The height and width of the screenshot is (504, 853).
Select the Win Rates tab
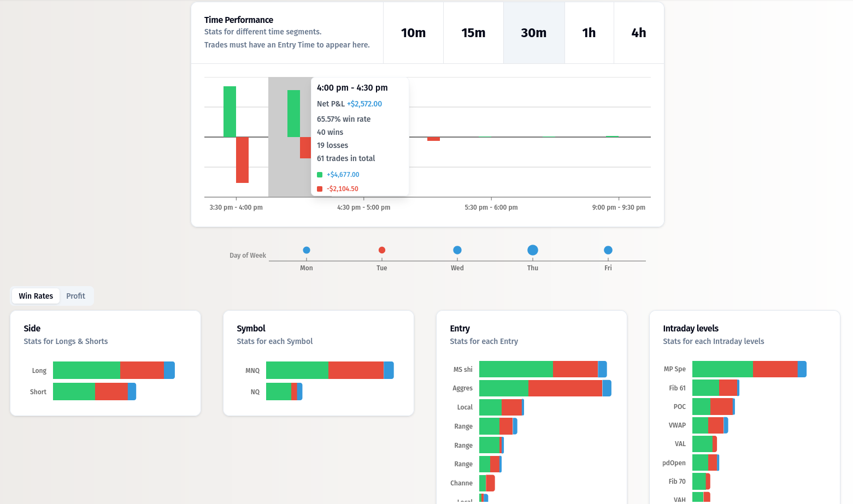pyautogui.click(x=36, y=295)
